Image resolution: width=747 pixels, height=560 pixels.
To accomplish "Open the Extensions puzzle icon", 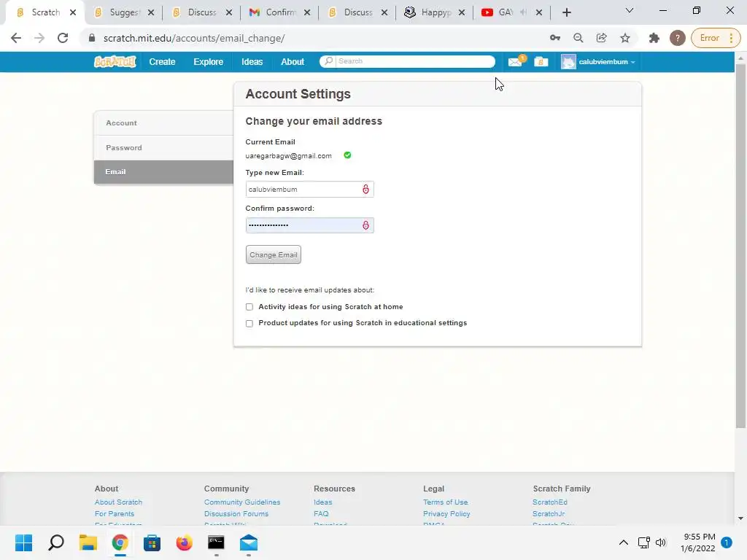I will coord(654,38).
